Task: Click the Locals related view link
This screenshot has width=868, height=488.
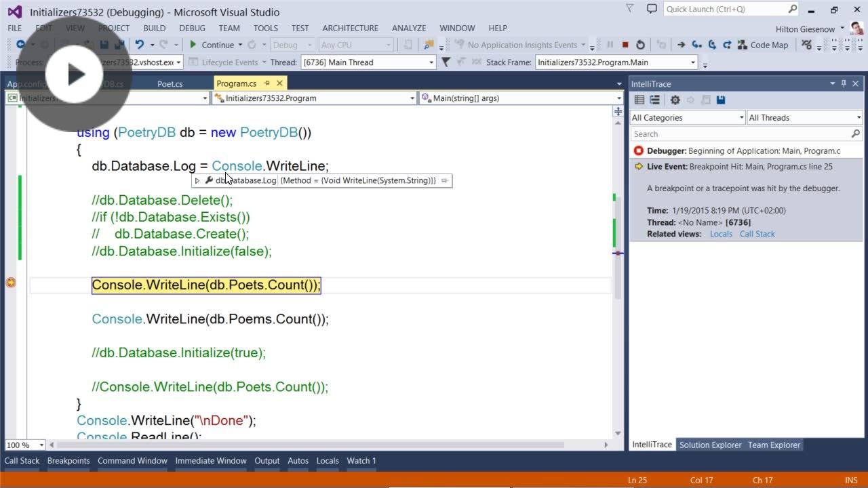Action: tap(721, 234)
